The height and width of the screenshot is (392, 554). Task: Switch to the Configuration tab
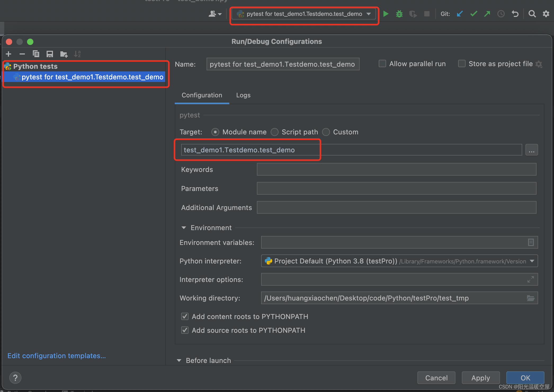click(202, 95)
